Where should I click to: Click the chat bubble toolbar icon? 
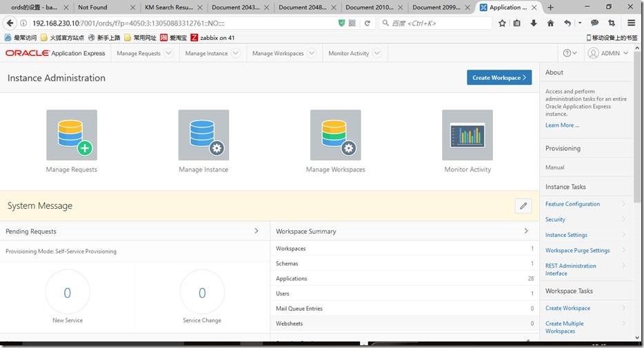coord(594,23)
